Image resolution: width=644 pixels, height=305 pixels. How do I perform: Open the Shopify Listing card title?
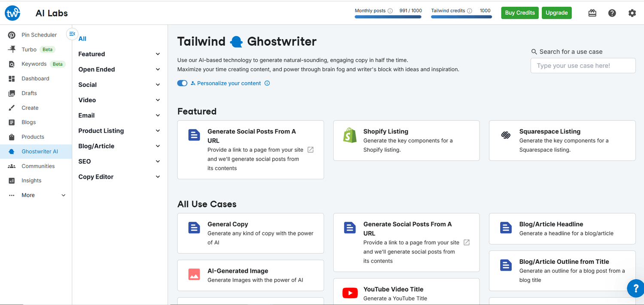click(386, 131)
